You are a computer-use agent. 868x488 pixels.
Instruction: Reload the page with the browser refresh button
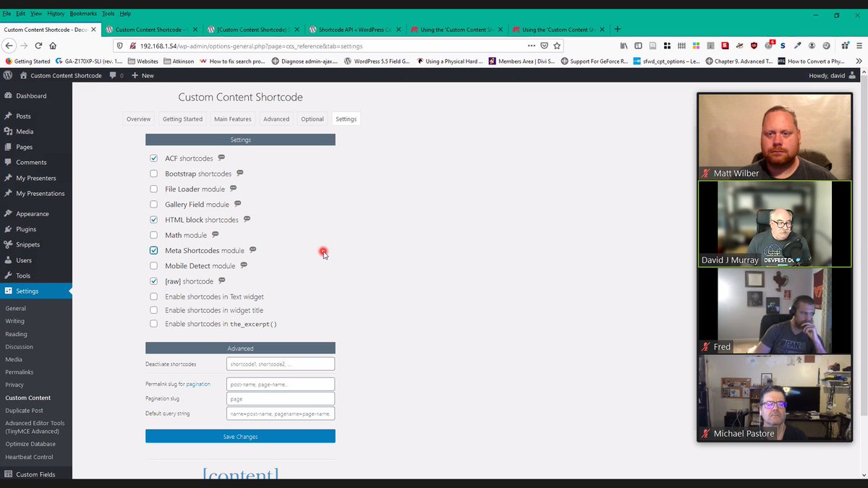pyautogui.click(x=38, y=46)
